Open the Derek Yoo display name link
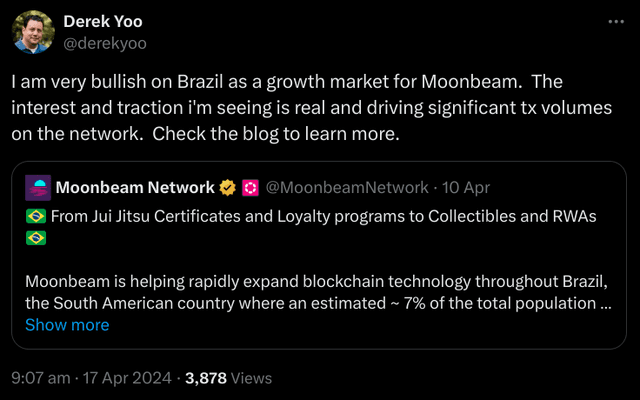The height and width of the screenshot is (400, 640). [x=103, y=21]
